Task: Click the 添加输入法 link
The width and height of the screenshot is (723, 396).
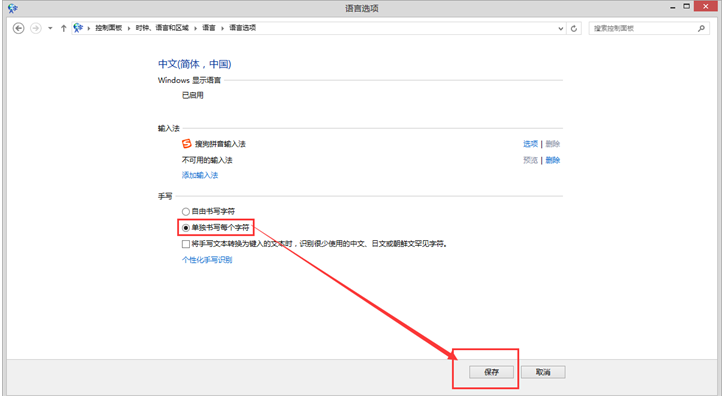Action: point(200,175)
